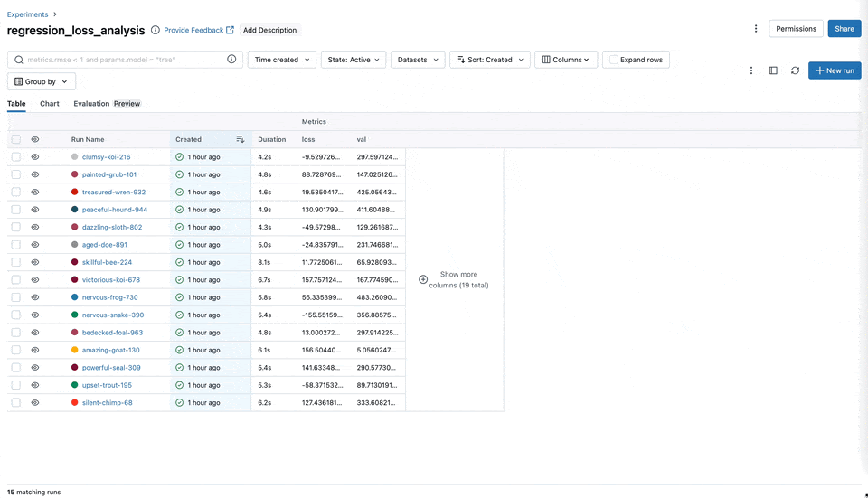Expand the State: Active filter dropdown
The height and width of the screenshot is (498, 868).
tap(354, 60)
